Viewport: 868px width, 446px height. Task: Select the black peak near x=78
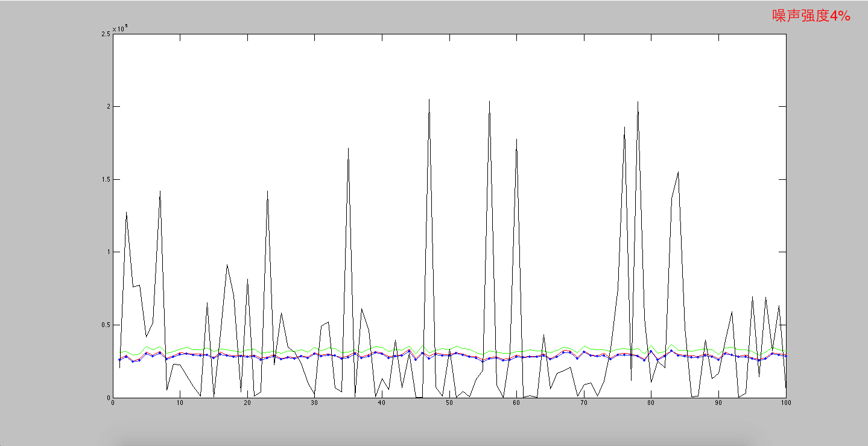[638, 103]
